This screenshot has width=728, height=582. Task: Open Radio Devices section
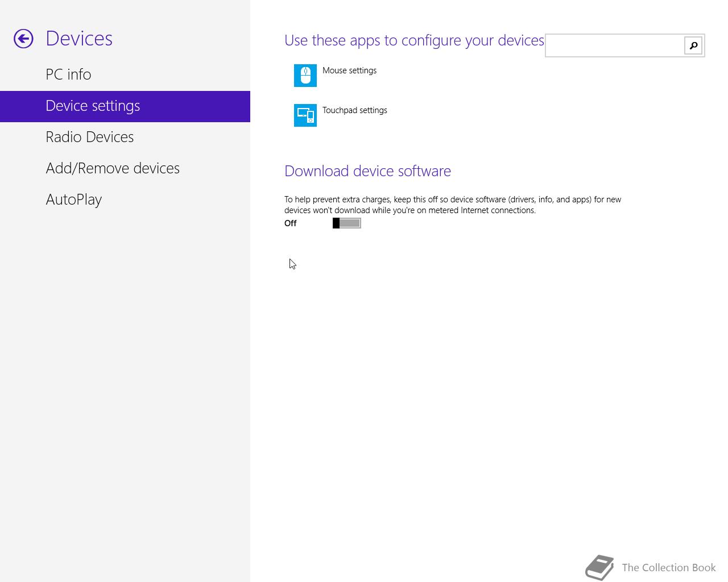pyautogui.click(x=125, y=137)
